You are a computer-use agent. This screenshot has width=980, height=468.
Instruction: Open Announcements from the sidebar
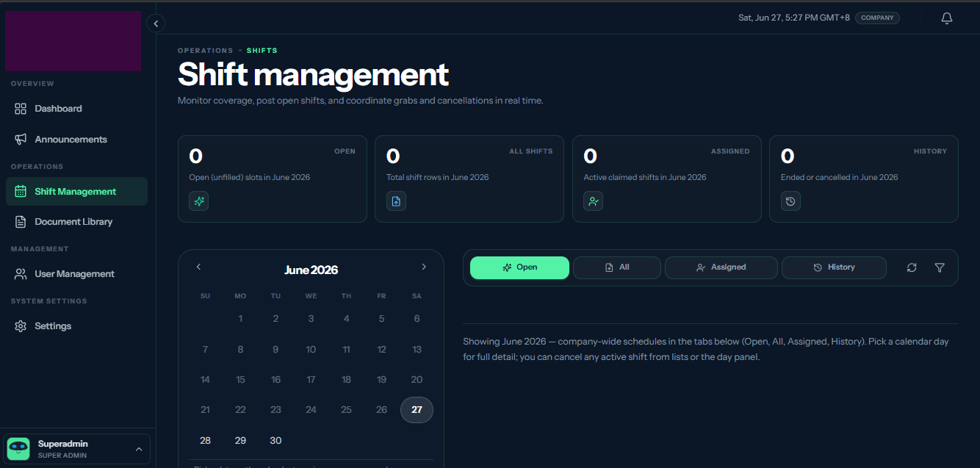76,140
